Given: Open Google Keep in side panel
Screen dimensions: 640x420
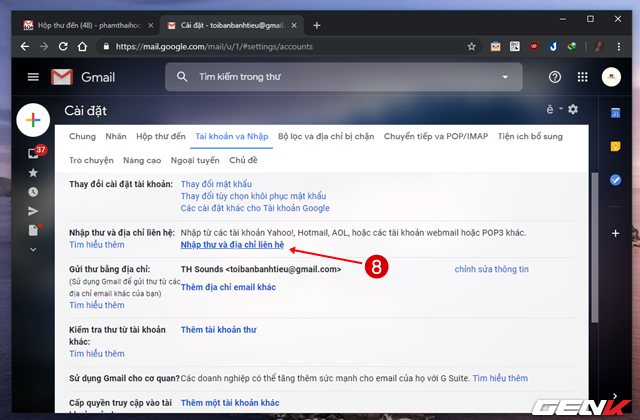Looking at the screenshot, I should coord(615,146).
